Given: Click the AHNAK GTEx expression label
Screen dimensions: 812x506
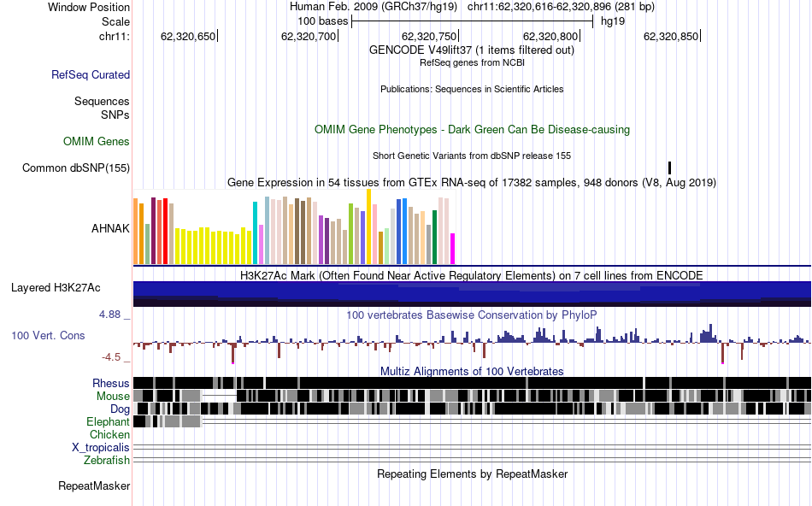Looking at the screenshot, I should tap(110, 228).
